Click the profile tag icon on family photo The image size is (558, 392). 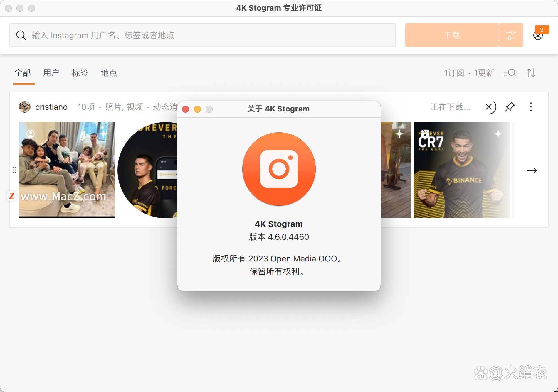[31, 134]
